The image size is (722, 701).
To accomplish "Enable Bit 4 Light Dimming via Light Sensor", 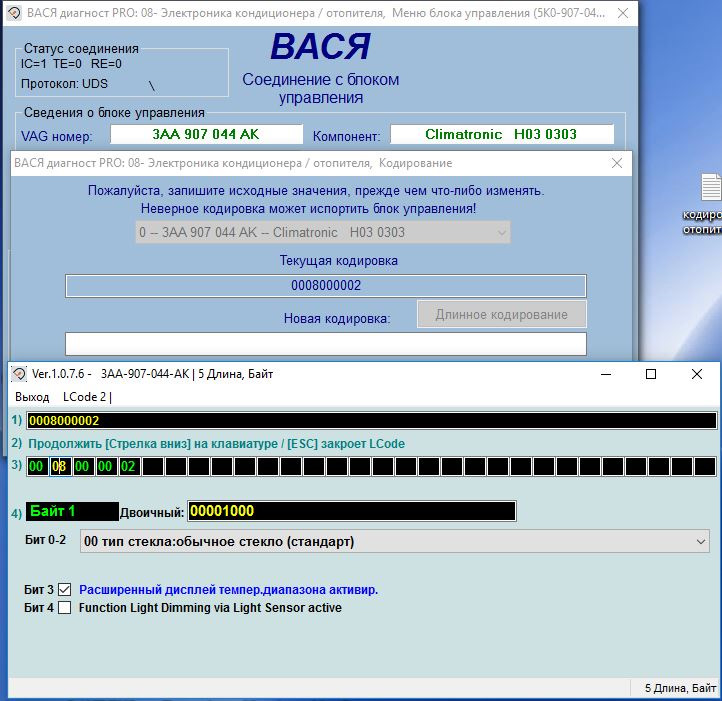I will pyautogui.click(x=64, y=608).
